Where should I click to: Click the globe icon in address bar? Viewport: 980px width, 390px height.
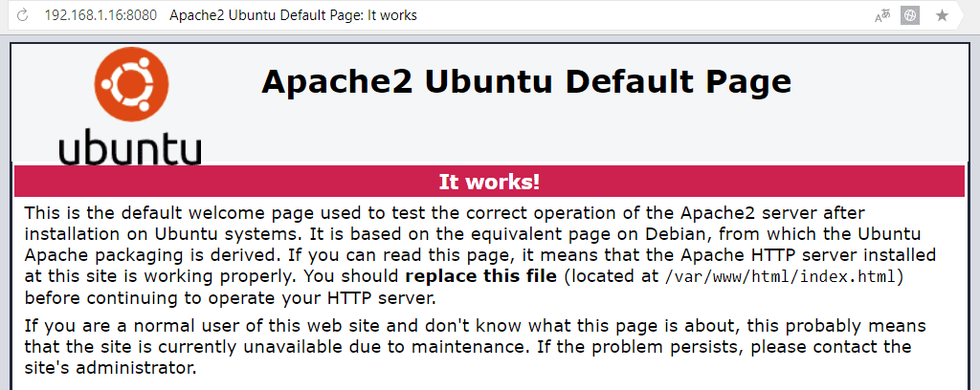910,15
